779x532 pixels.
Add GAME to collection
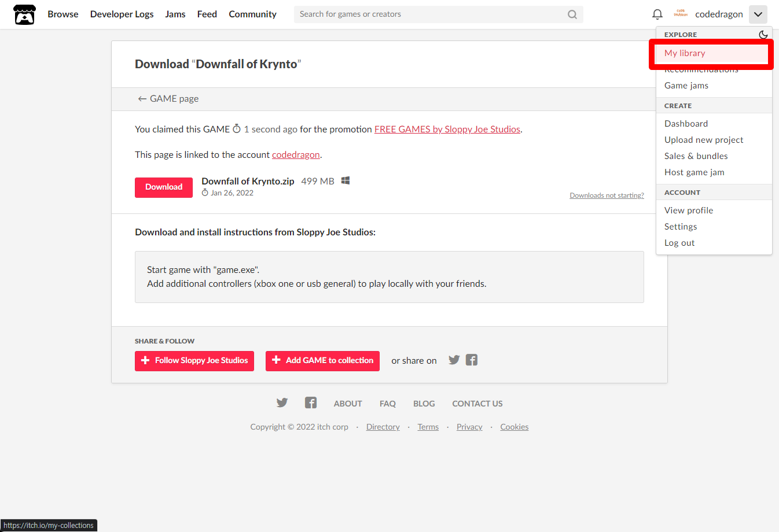coord(322,361)
